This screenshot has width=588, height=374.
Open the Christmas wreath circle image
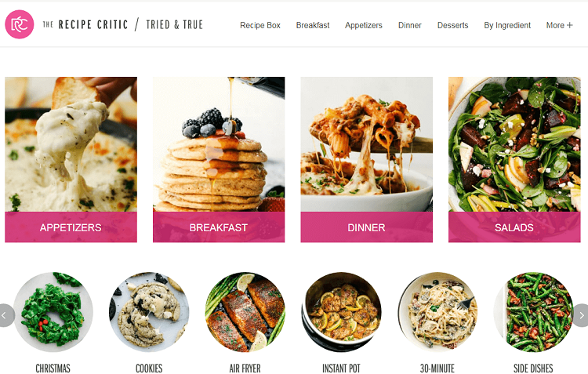click(x=53, y=312)
